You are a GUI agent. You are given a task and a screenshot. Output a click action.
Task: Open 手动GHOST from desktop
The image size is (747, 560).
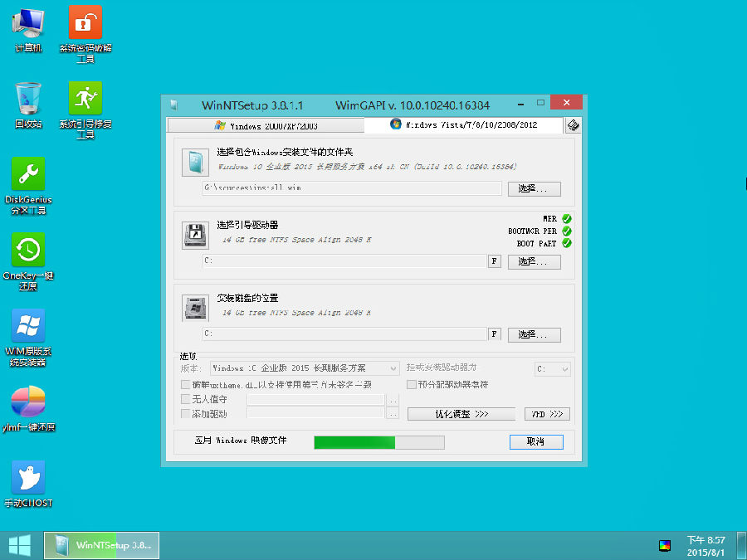[27, 477]
